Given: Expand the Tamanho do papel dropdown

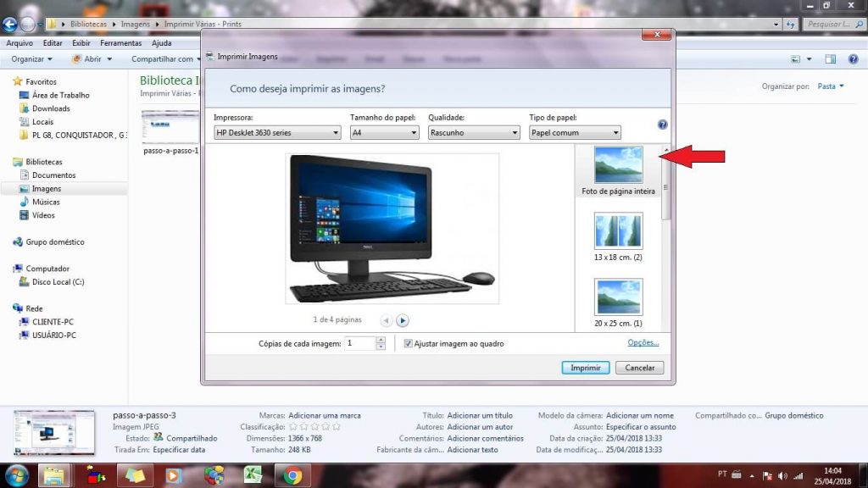Looking at the screenshot, I should click(384, 133).
